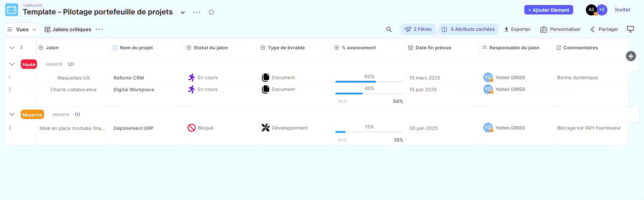Open the Vues views menu
This screenshot has height=200, width=644.
pos(22,30)
